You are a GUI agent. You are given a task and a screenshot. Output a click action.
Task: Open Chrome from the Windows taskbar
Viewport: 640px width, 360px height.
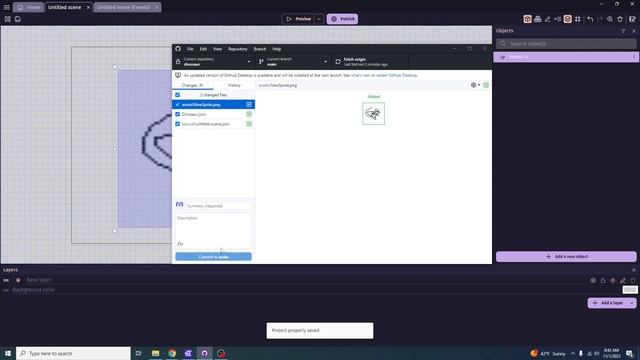point(172,353)
